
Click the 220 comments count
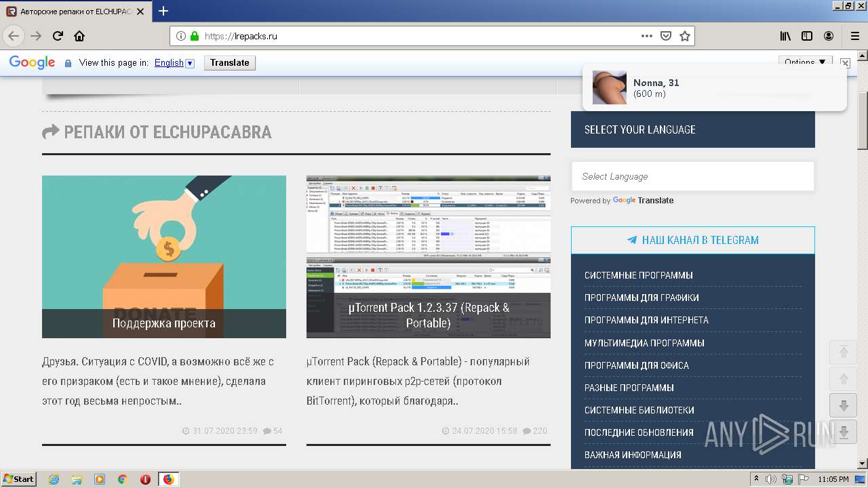click(534, 430)
